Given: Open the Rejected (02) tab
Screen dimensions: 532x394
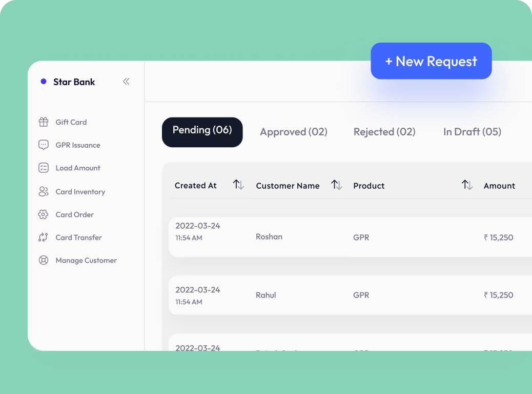Looking at the screenshot, I should pos(384,132).
